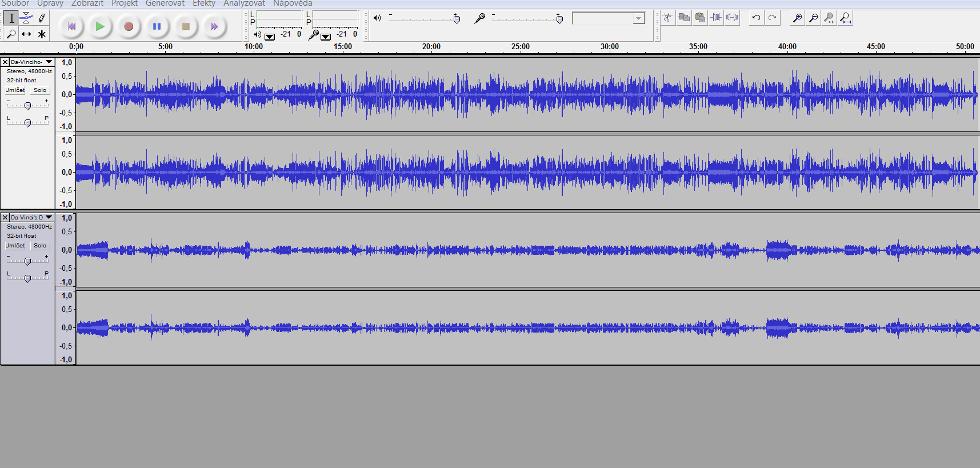Zoom in with the magnifier plus icon

[x=797, y=18]
